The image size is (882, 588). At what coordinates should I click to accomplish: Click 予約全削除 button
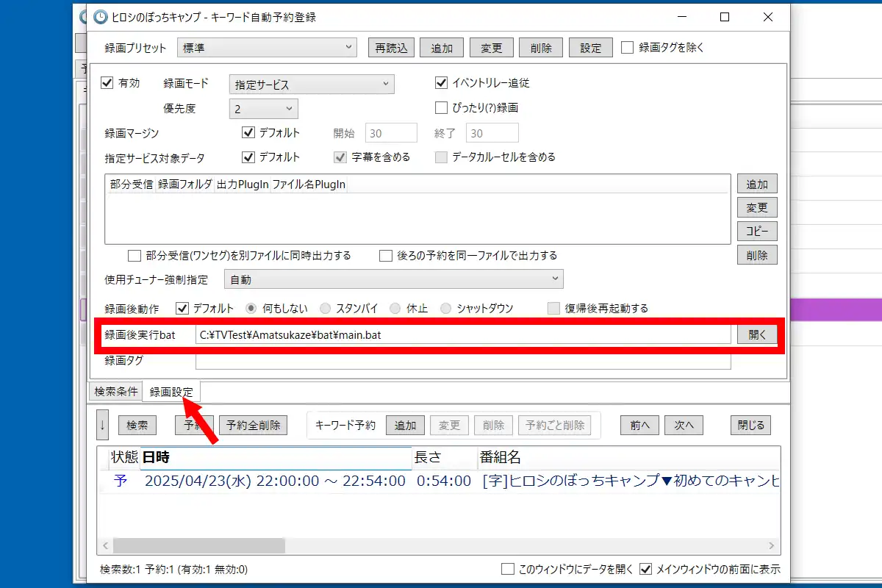coord(253,425)
